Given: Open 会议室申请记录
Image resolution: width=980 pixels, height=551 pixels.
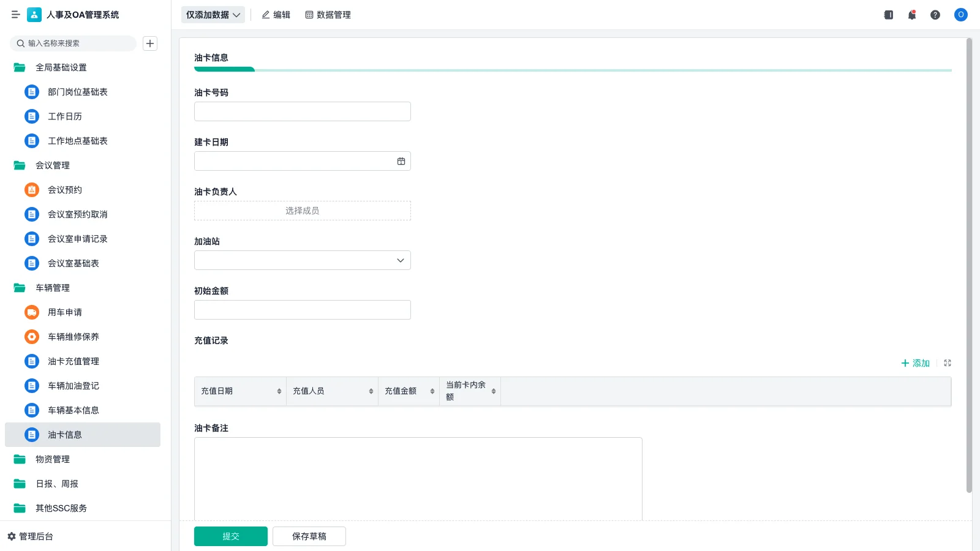Looking at the screenshot, I should [x=83, y=239].
